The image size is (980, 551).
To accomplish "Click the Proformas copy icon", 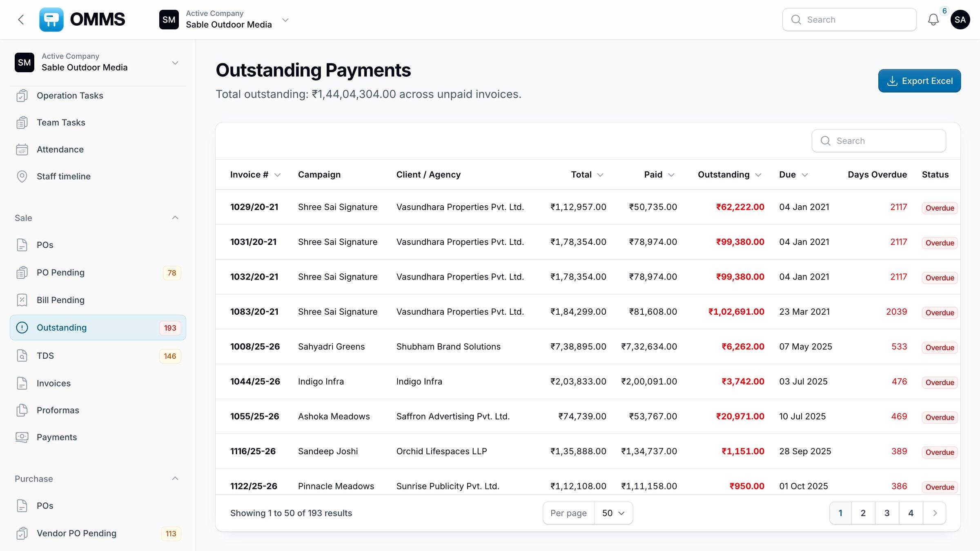I will point(22,410).
